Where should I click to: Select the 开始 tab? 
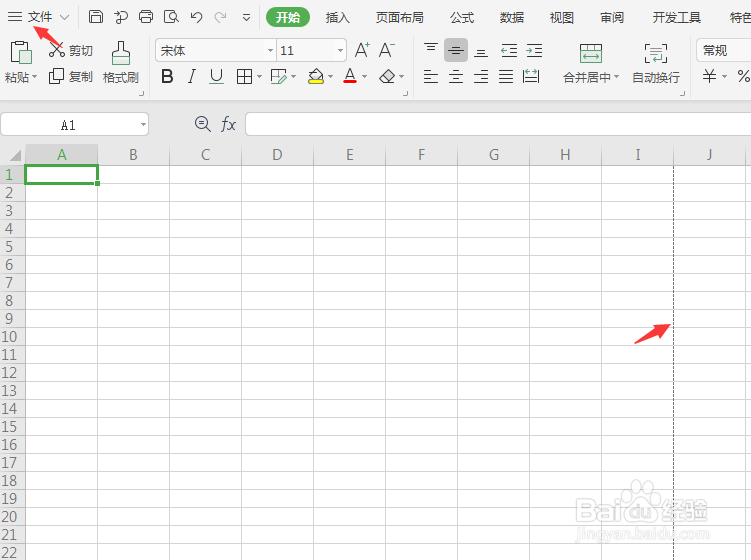pyautogui.click(x=288, y=17)
